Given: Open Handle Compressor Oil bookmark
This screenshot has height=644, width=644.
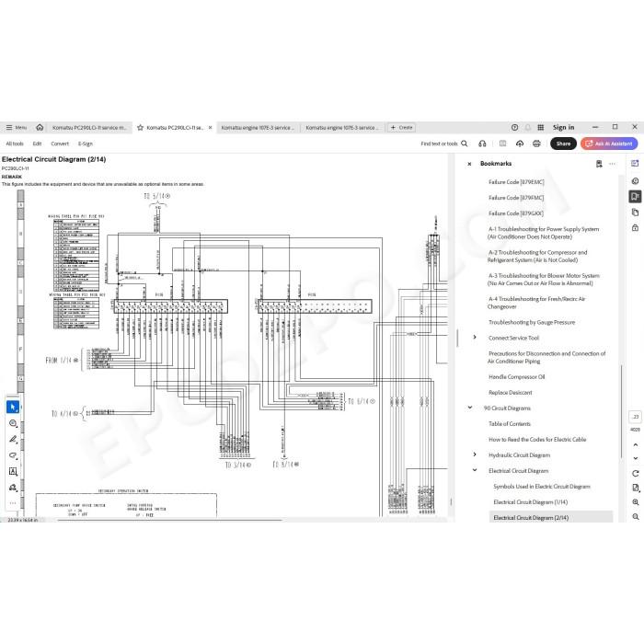Looking at the screenshot, I should point(517,377).
